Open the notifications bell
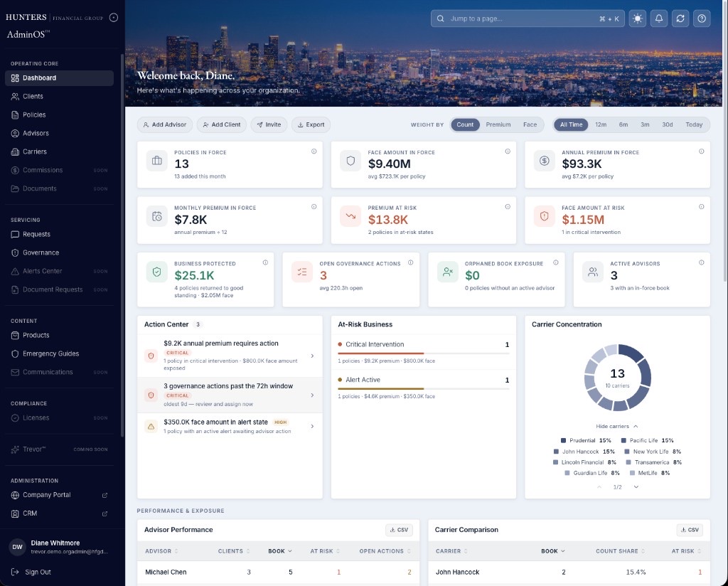Viewport: 728px width, 586px height. pyautogui.click(x=659, y=18)
